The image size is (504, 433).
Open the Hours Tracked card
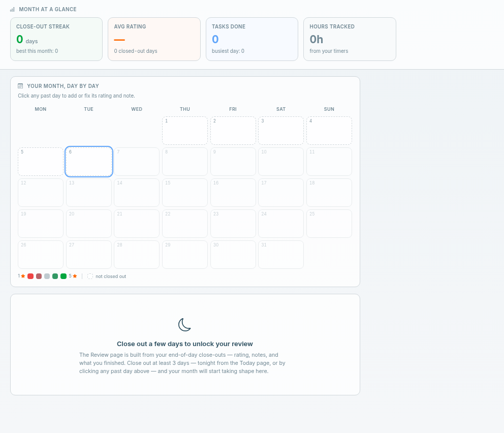pos(350,39)
